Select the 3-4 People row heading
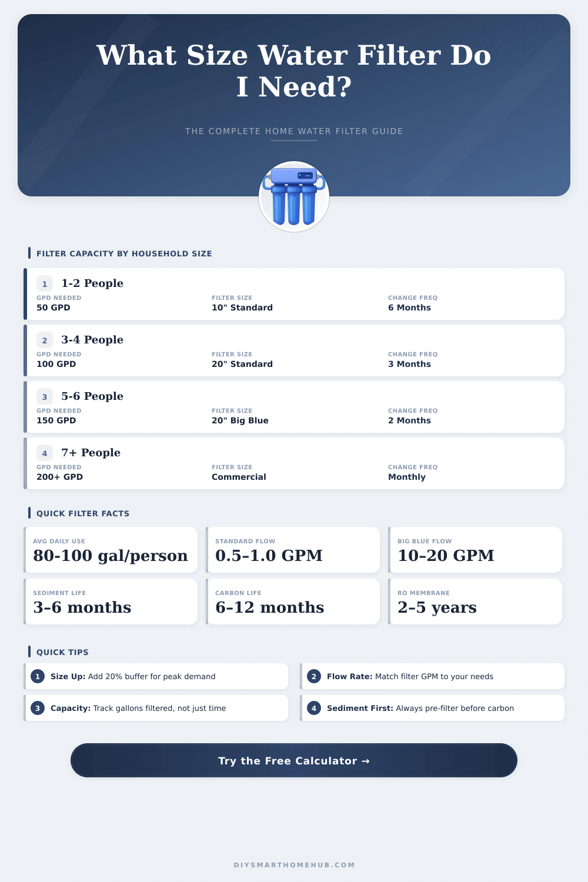 (92, 340)
